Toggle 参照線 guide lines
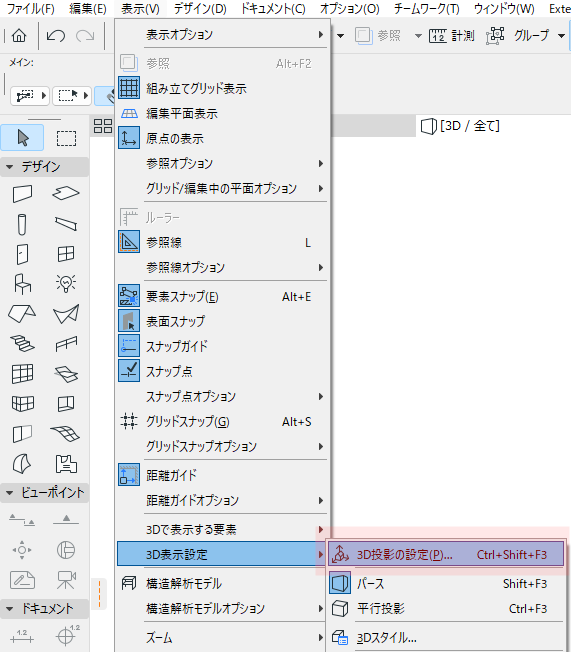The width and height of the screenshot is (571, 652). 223,242
